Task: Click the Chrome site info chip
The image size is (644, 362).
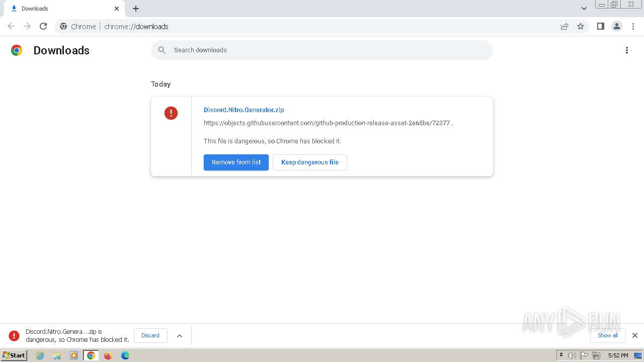Action: pyautogui.click(x=78, y=27)
